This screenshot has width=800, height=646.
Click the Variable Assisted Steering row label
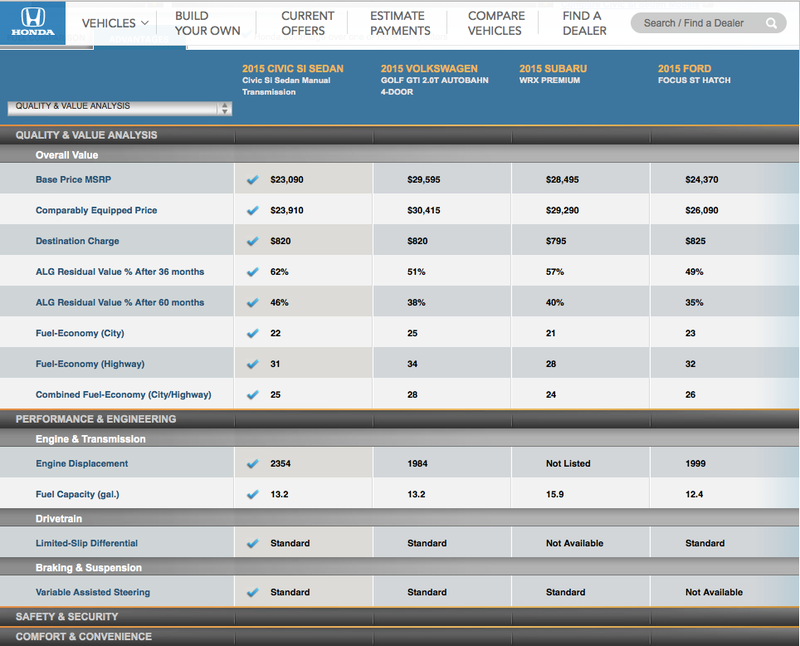92,592
